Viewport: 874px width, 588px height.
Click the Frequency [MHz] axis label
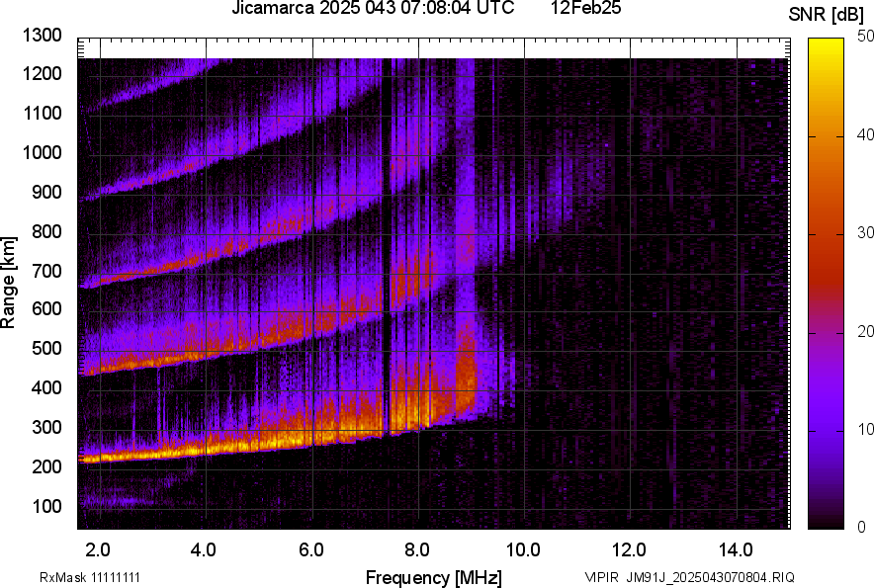tap(433, 577)
